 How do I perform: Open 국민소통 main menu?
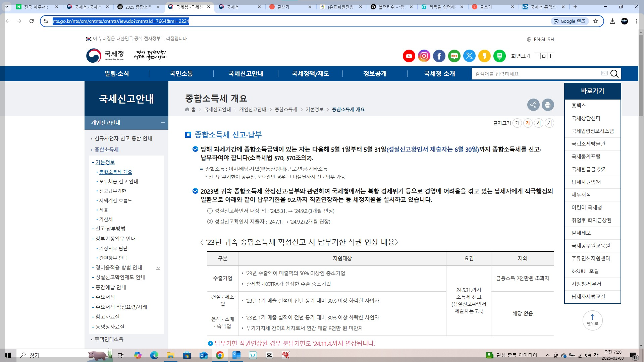point(181,73)
